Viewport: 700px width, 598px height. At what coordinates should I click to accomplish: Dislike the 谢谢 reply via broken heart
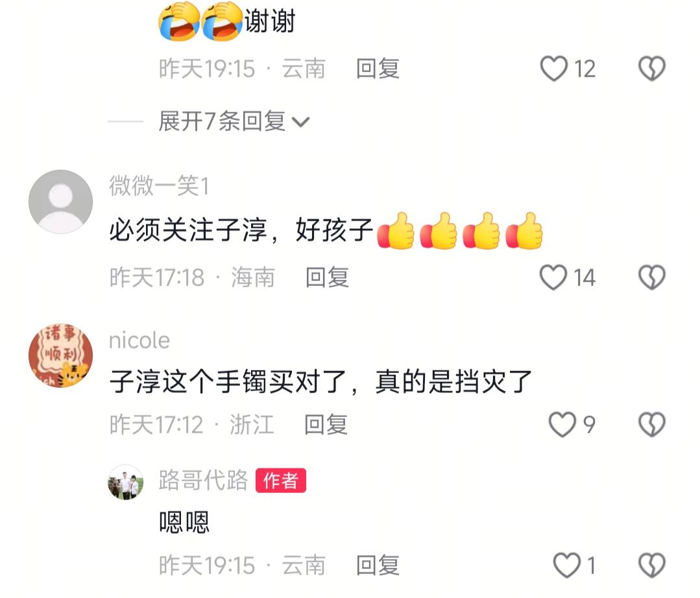(652, 69)
